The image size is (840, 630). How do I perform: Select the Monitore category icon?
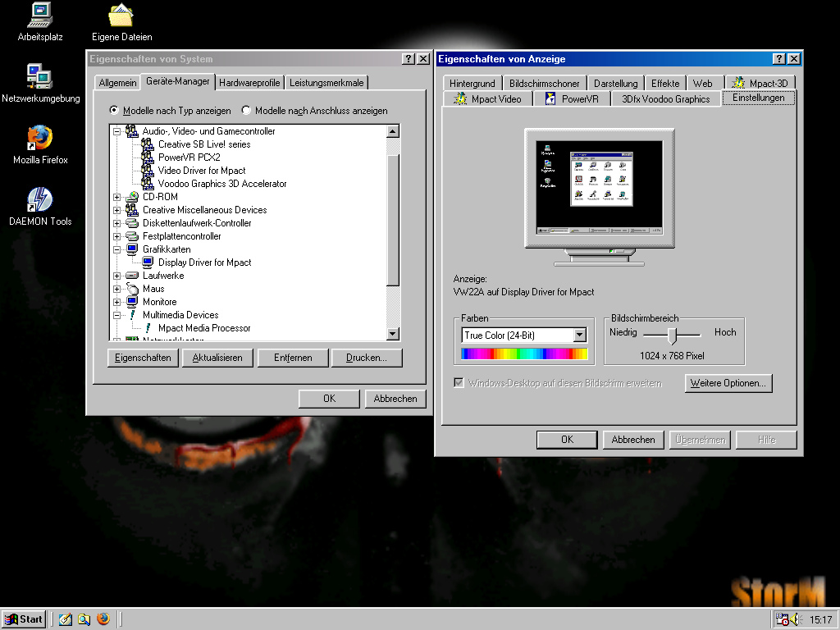click(132, 302)
